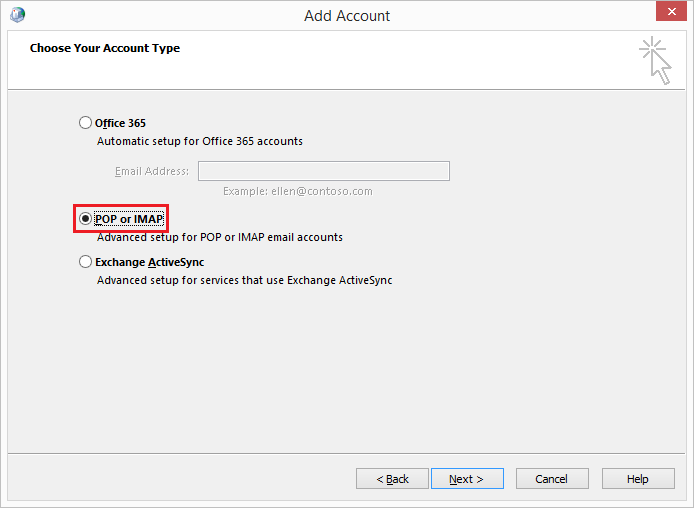Go back with the Back button
The height and width of the screenshot is (508, 694).
(x=392, y=479)
